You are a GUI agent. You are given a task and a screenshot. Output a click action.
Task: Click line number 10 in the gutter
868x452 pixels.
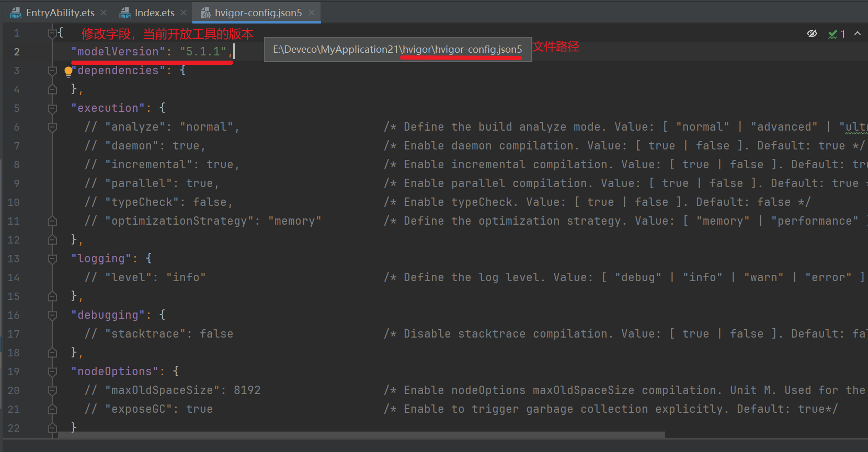point(14,202)
